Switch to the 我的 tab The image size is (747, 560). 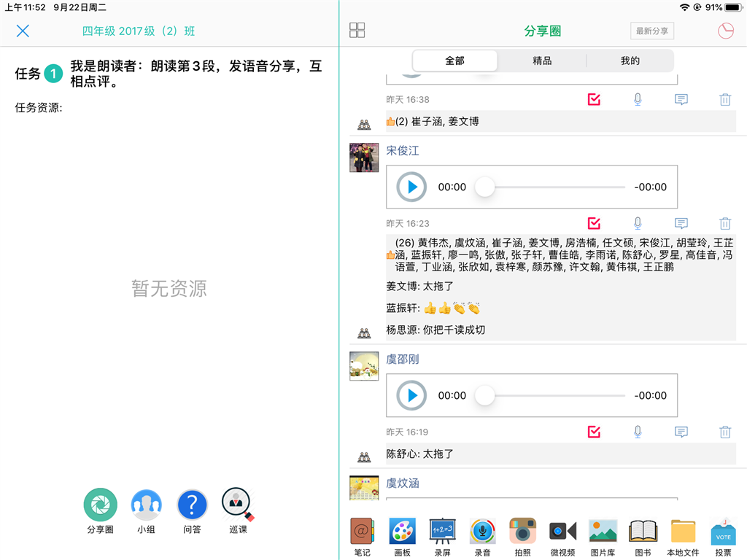[630, 61]
